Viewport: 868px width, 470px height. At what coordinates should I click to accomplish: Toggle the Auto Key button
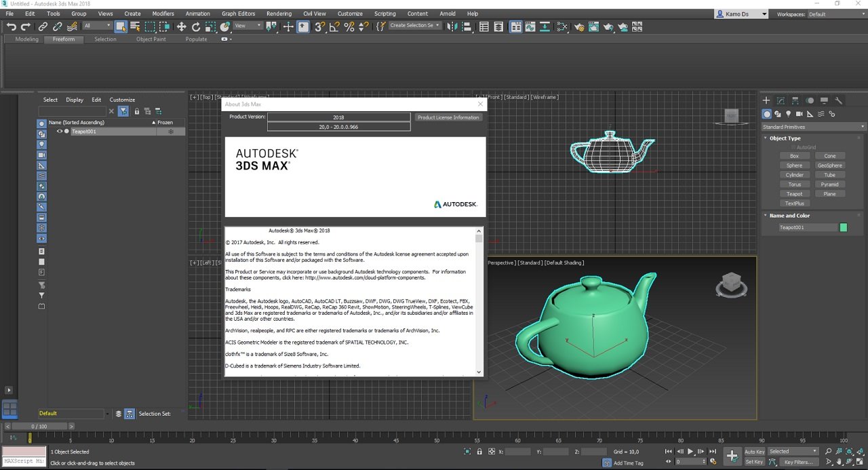point(754,452)
